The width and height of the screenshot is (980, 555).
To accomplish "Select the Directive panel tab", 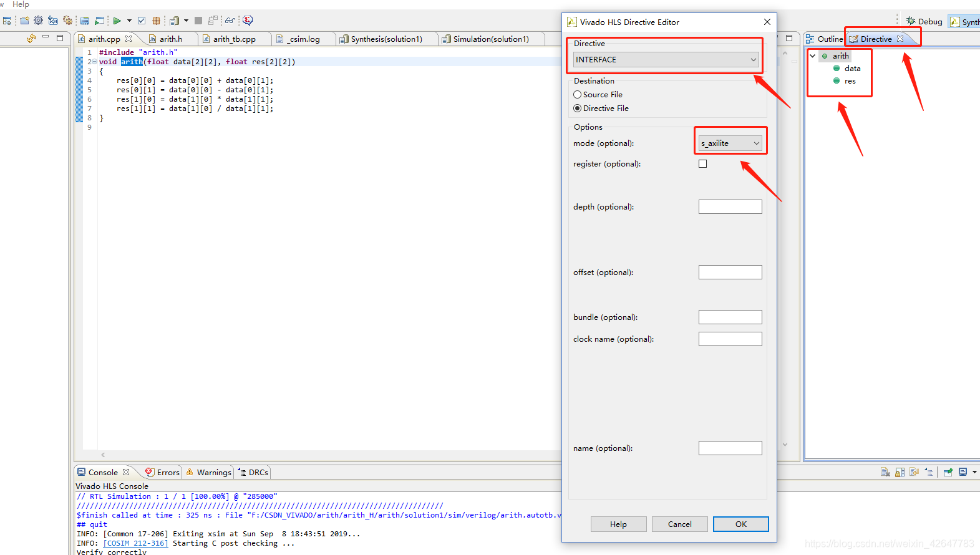I will coord(876,39).
